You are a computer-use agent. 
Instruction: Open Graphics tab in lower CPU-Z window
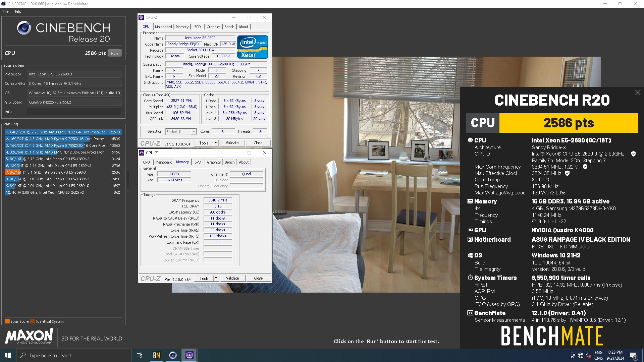pos(214,162)
